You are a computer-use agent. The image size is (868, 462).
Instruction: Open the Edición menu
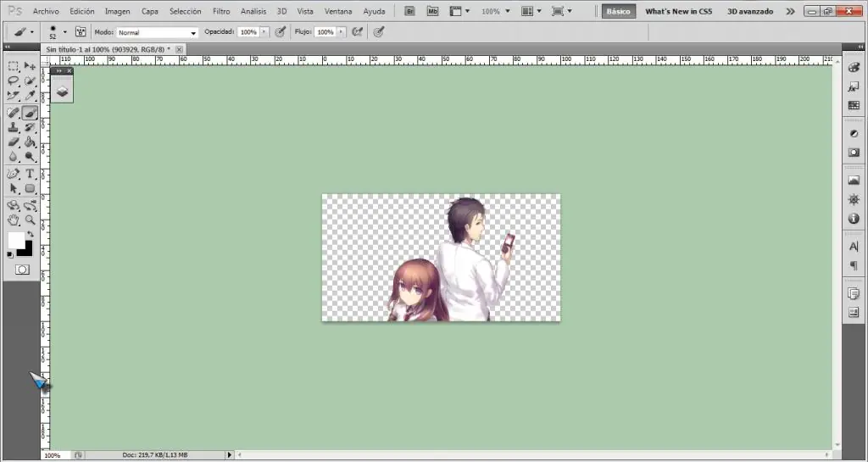82,11
